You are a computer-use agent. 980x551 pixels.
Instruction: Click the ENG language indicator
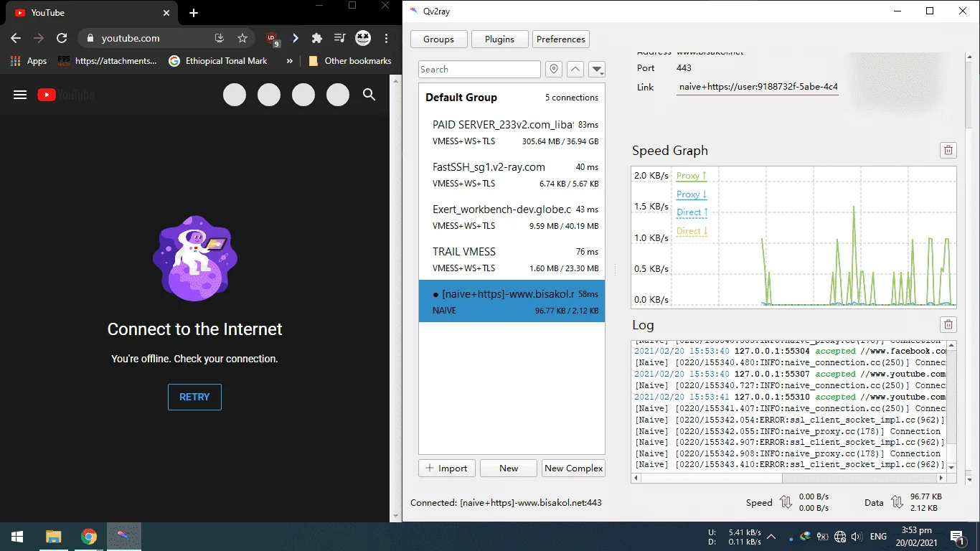pyautogui.click(x=878, y=537)
